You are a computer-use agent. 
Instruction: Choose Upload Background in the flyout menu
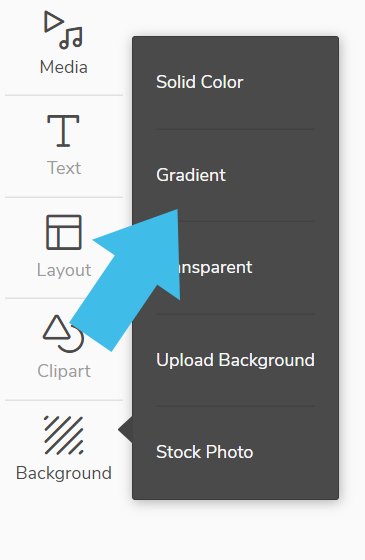point(235,360)
